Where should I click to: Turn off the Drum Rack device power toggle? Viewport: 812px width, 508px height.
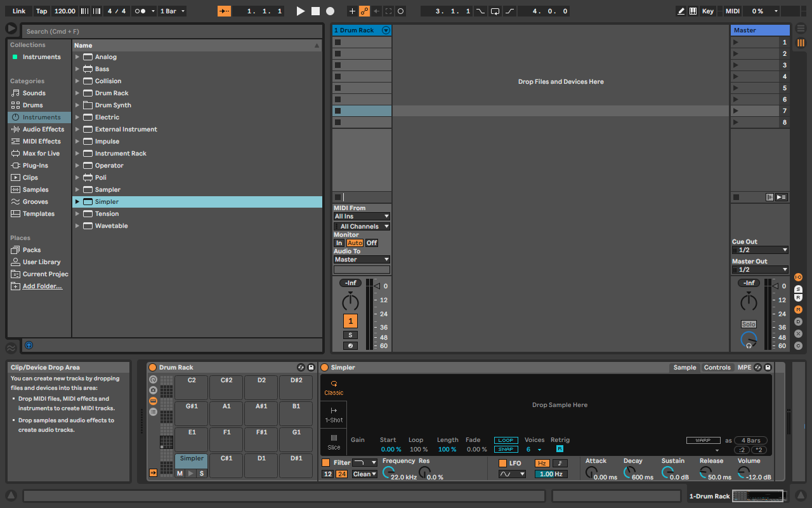[152, 367]
